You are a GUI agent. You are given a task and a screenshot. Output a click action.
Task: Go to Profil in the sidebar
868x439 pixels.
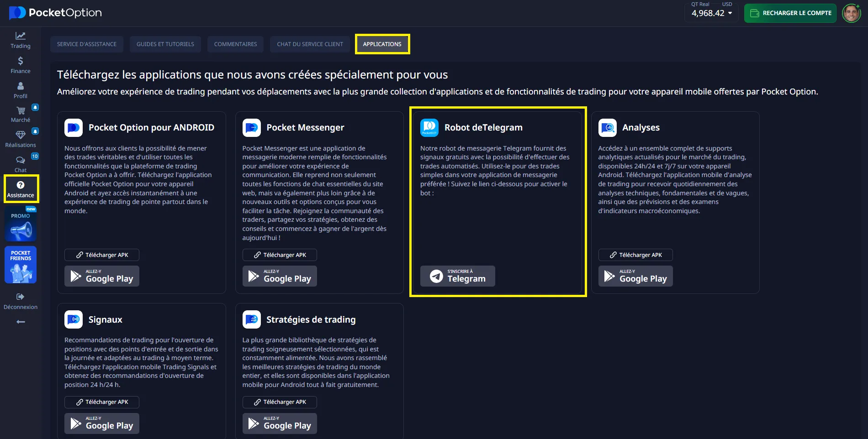click(x=21, y=90)
